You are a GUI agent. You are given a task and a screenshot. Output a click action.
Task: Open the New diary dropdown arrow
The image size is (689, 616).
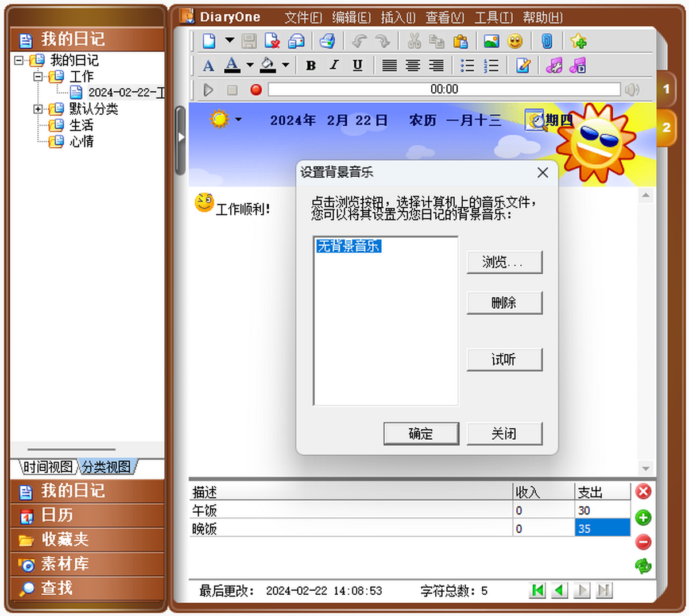click(x=229, y=40)
